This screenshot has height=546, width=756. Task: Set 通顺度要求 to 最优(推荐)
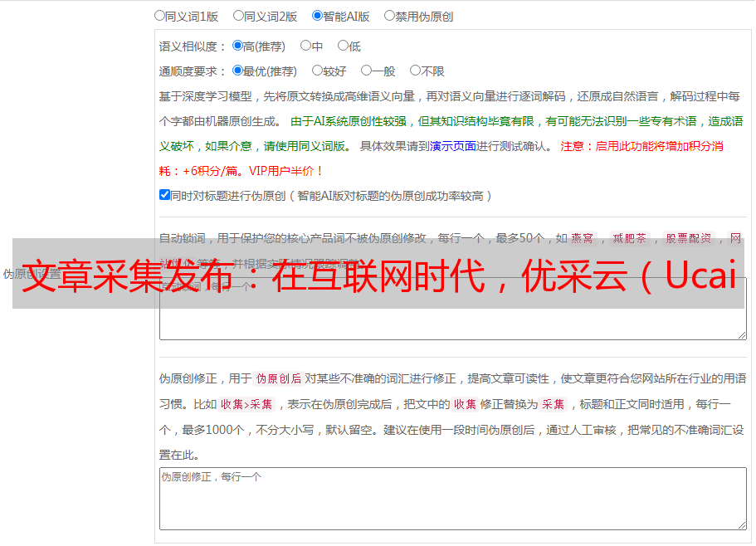tap(237, 71)
